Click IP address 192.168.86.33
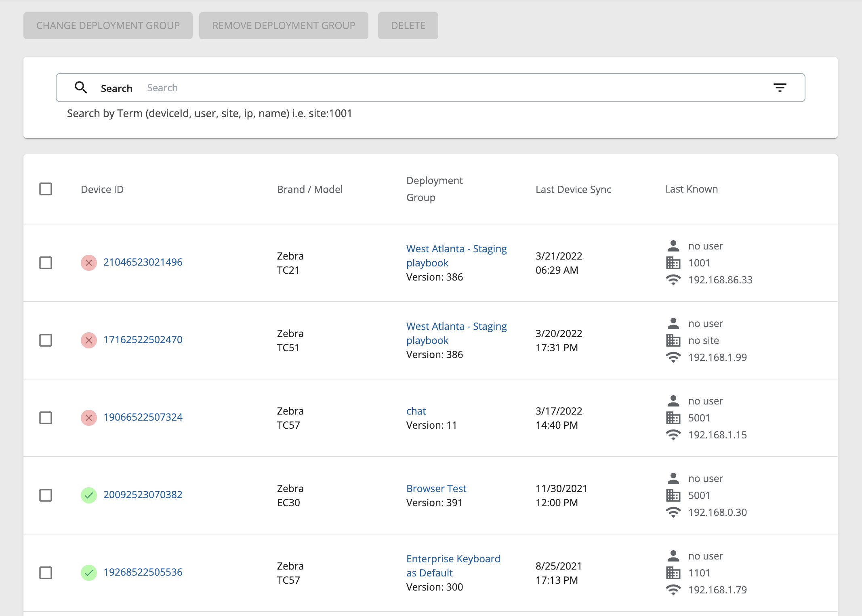Screen dimensions: 862x616 (720, 280)
